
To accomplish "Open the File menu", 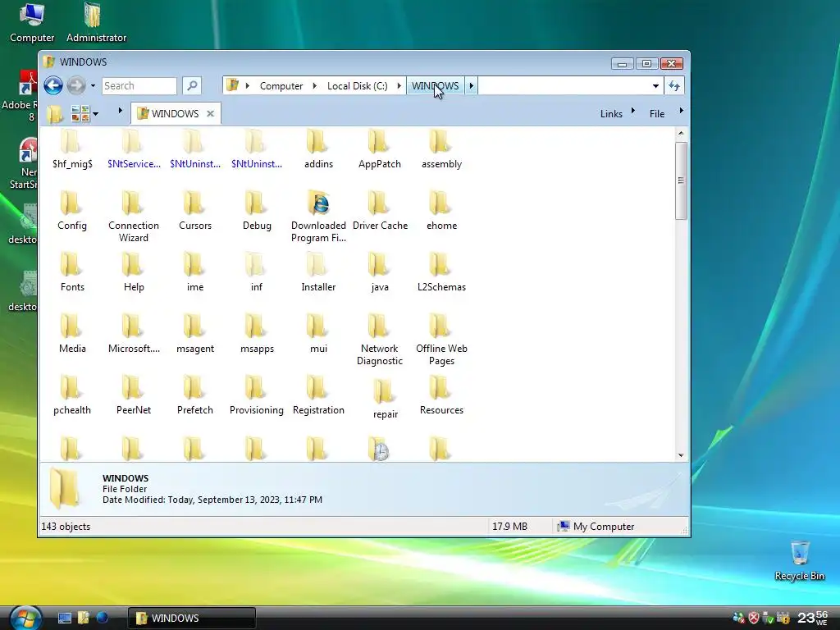I will [x=657, y=113].
